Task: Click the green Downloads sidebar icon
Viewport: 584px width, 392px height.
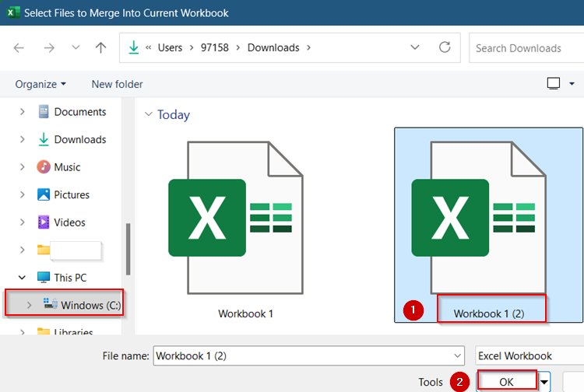Action: point(44,139)
